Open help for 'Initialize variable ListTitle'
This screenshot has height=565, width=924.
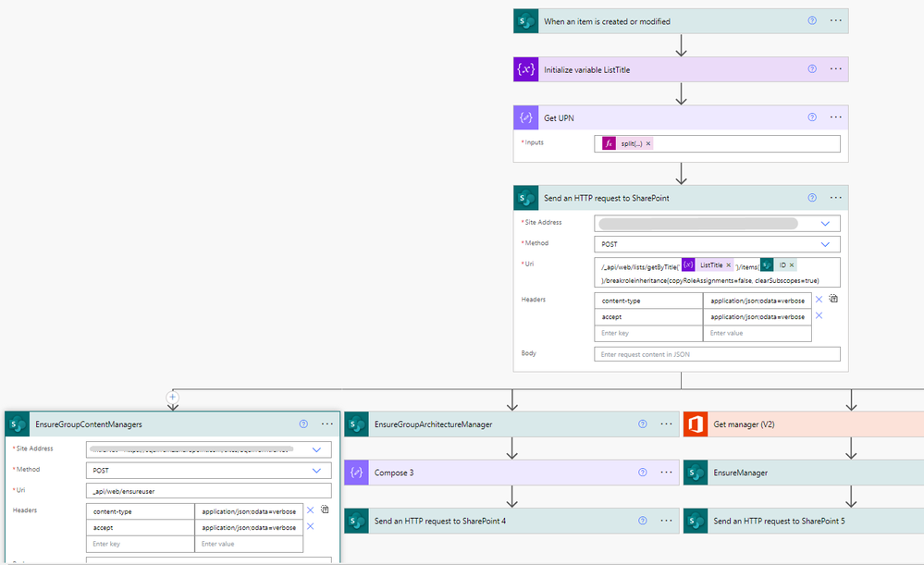pyautogui.click(x=812, y=69)
